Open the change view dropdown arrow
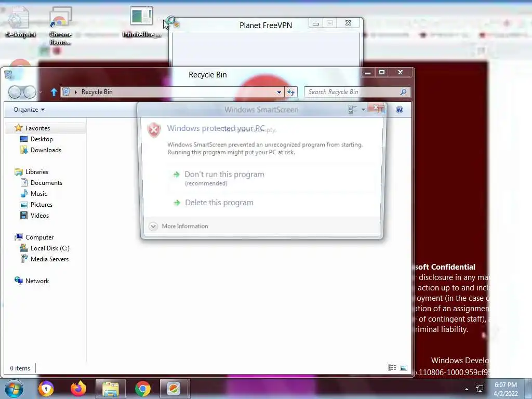 coord(363,110)
